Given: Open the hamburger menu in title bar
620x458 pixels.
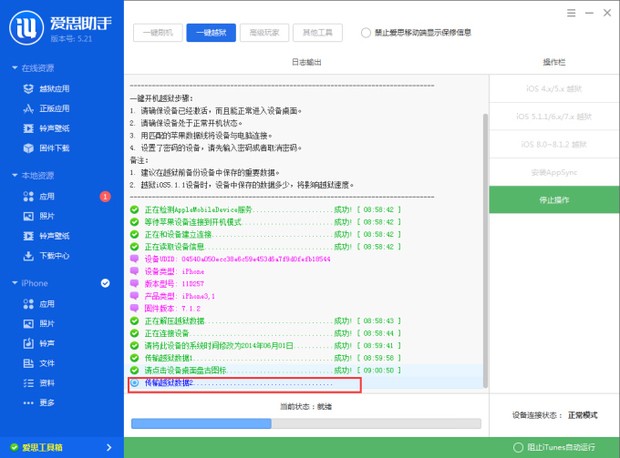Looking at the screenshot, I should (571, 13).
